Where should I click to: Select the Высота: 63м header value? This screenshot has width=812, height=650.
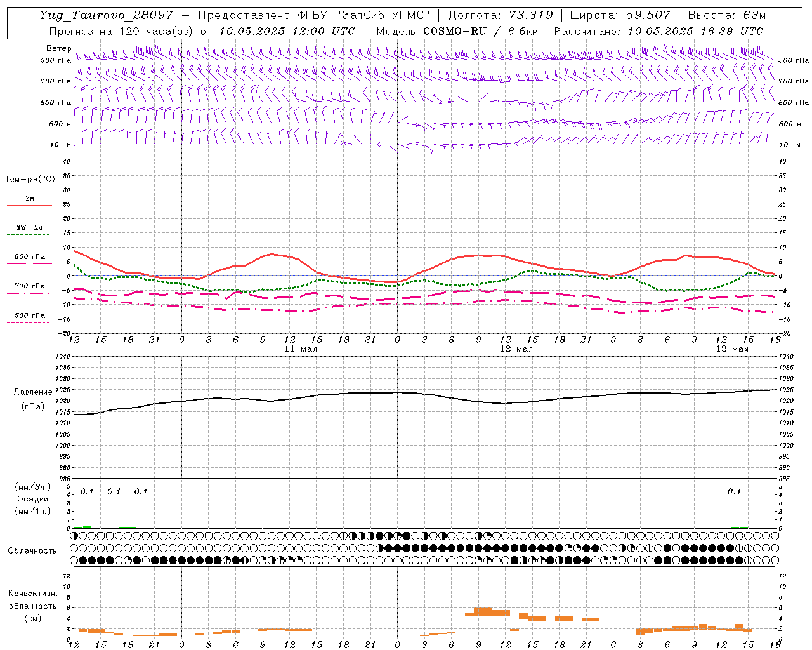[x=726, y=15]
